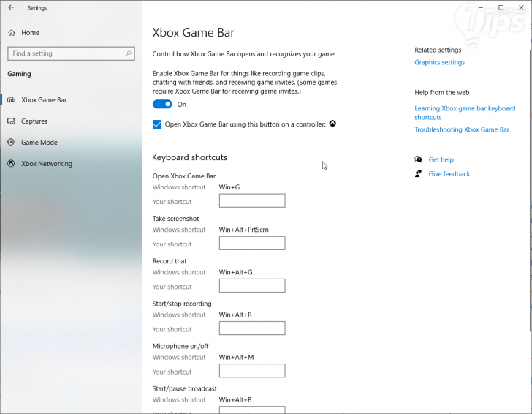
Task: Go to Captures settings
Action: (34, 121)
